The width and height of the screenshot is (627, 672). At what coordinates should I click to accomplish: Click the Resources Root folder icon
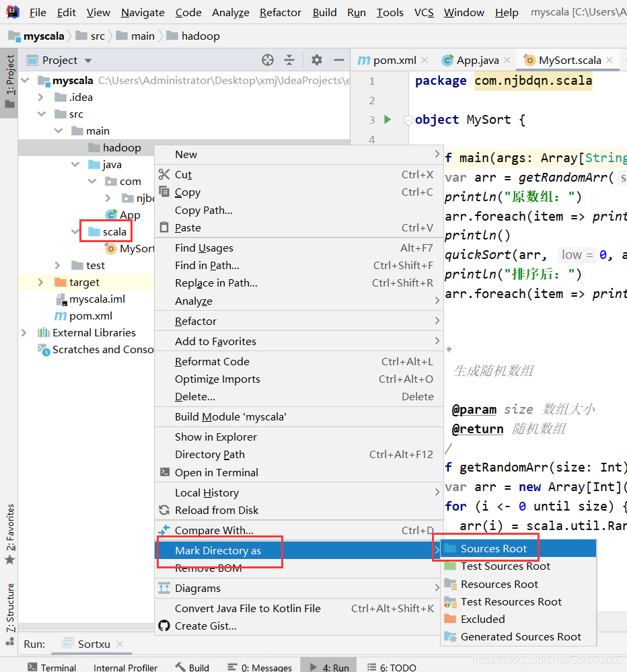(x=450, y=584)
